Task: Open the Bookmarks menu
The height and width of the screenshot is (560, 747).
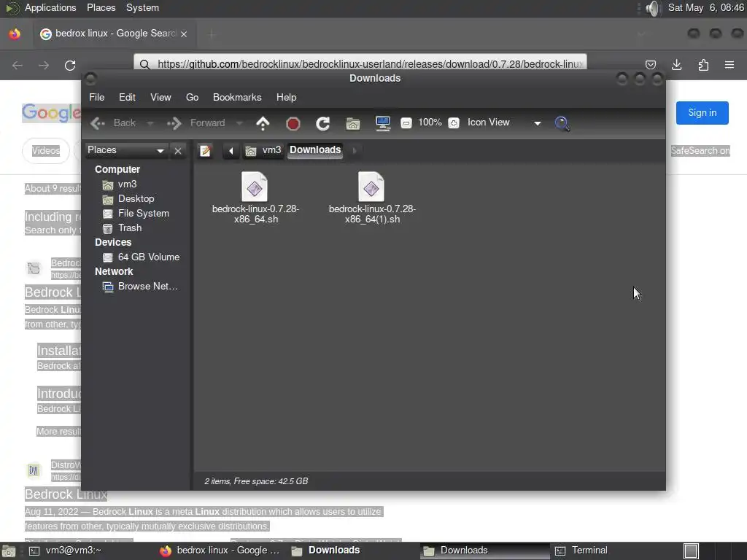Action: pos(237,97)
